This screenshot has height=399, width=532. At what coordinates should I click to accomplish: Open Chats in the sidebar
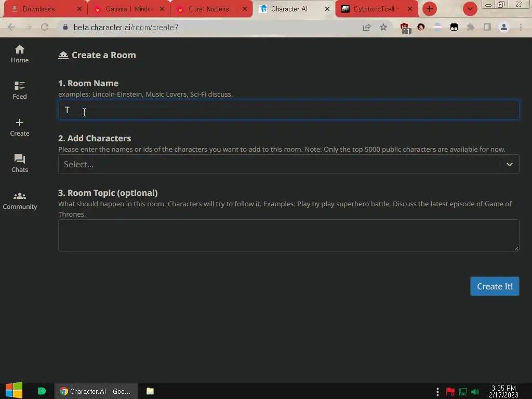20,163
